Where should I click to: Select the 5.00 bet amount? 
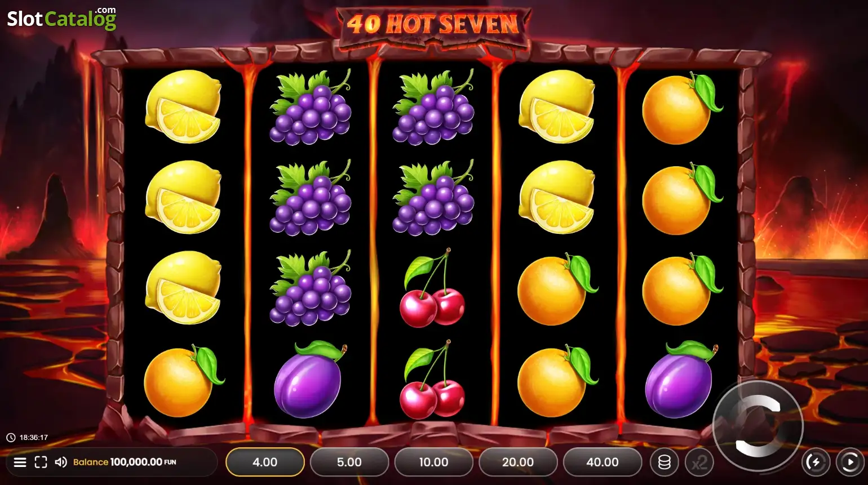[x=349, y=462]
